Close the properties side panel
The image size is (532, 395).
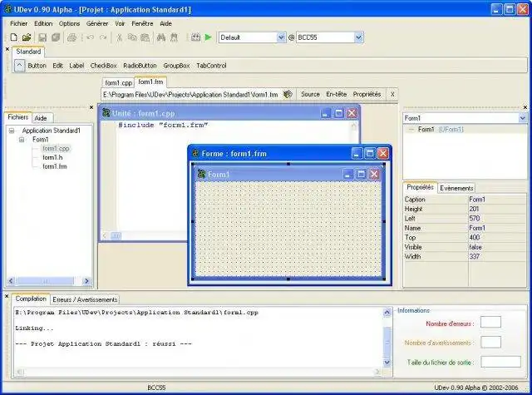pos(525,107)
